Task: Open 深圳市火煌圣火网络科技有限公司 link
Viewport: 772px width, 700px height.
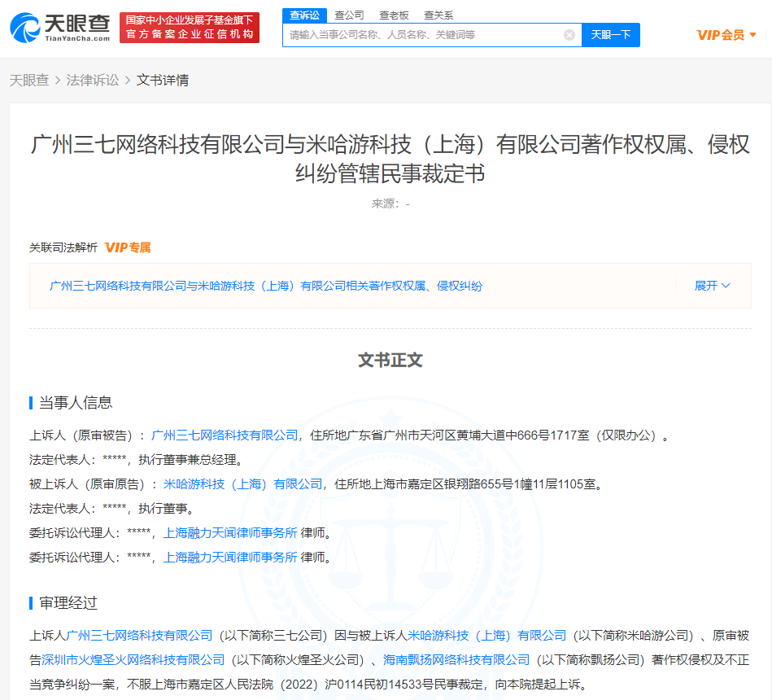Action: pyautogui.click(x=133, y=659)
